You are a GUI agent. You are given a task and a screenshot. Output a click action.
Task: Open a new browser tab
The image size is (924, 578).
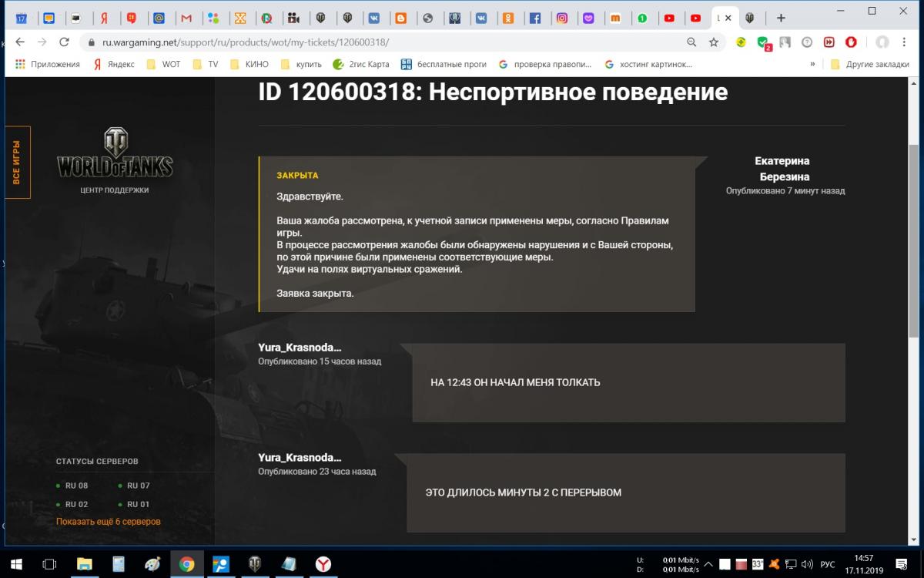click(x=781, y=18)
